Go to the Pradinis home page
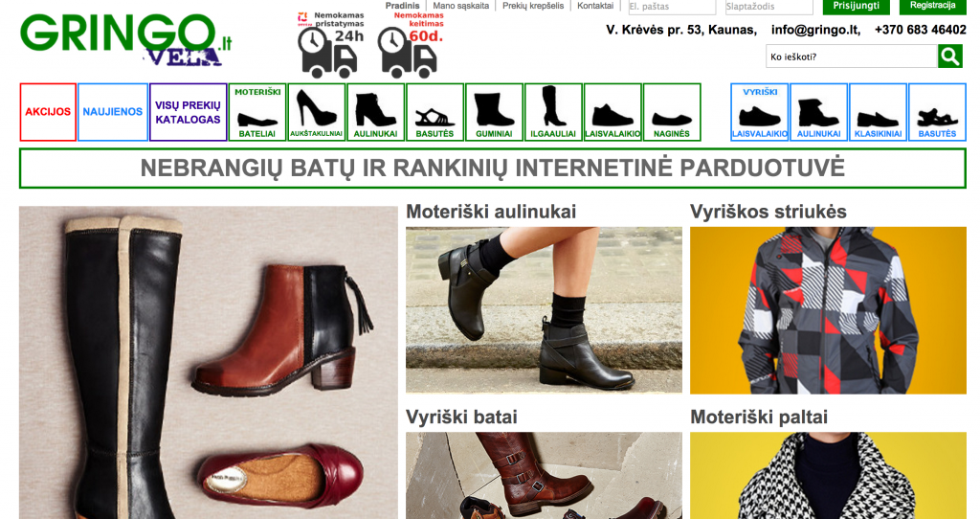Screen dimensions: 980x519 click(403, 6)
